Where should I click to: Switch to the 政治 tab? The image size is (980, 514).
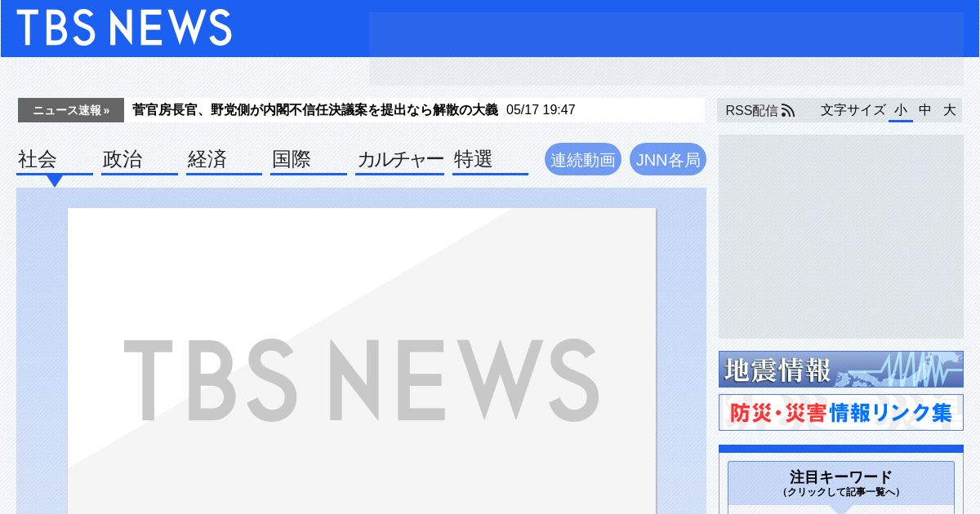click(x=140, y=160)
